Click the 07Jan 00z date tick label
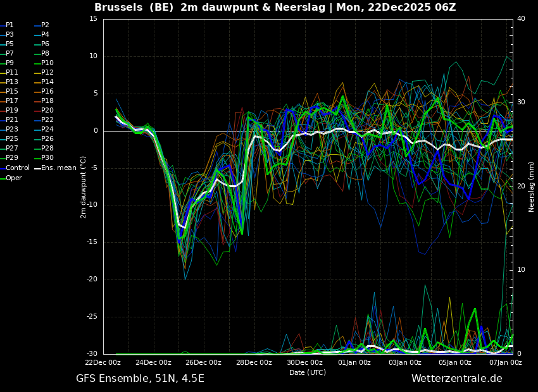538x392 pixels. click(x=506, y=362)
